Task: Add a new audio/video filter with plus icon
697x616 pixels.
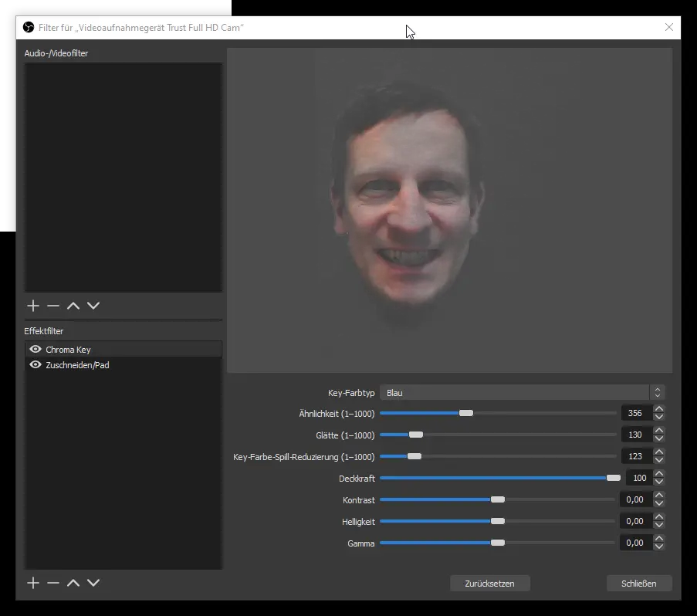Action: [x=33, y=306]
